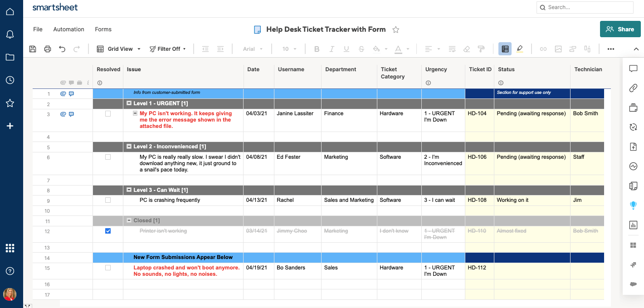Viewport: 644px width, 308px height.
Task: Open Filter Off dropdown
Action: coord(168,49)
